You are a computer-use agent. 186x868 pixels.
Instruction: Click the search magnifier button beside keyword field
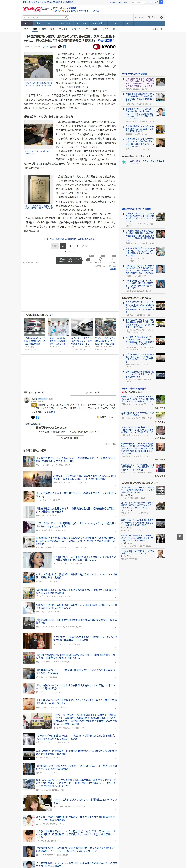(x=66, y=18)
